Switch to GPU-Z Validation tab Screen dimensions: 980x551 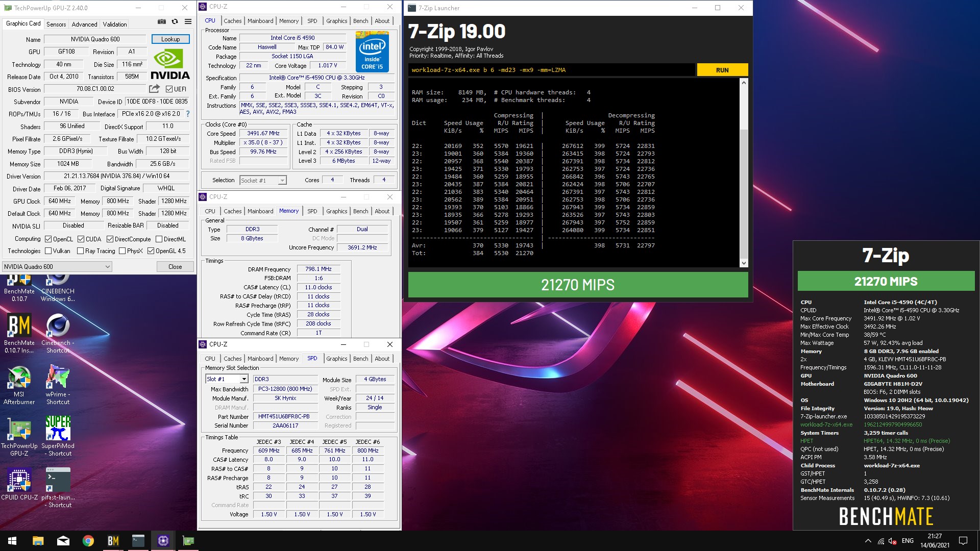coord(115,24)
